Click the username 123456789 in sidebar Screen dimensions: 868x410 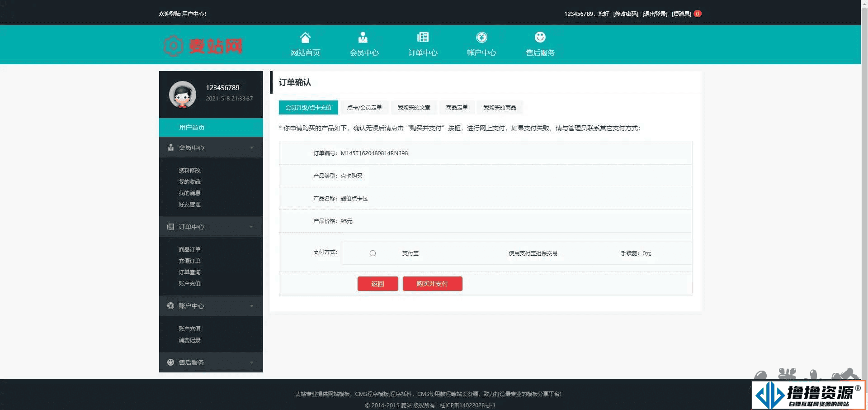point(222,88)
